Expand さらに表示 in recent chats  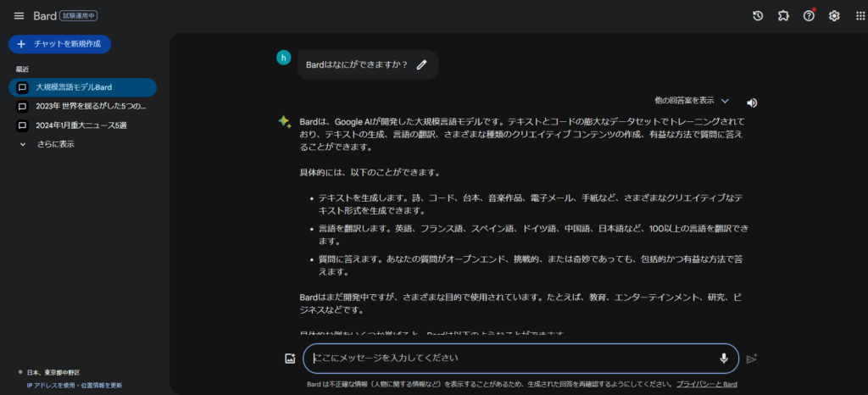[47, 144]
